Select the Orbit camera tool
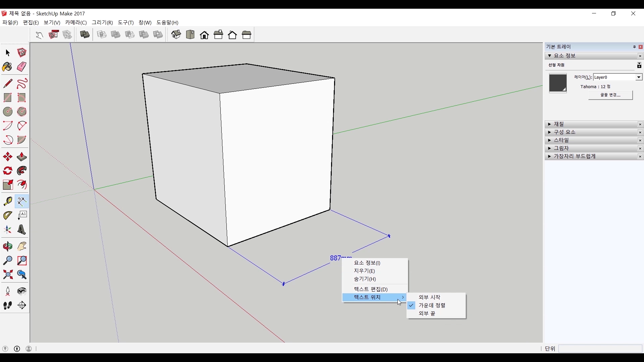Viewport: 644px width, 362px height. [7, 247]
